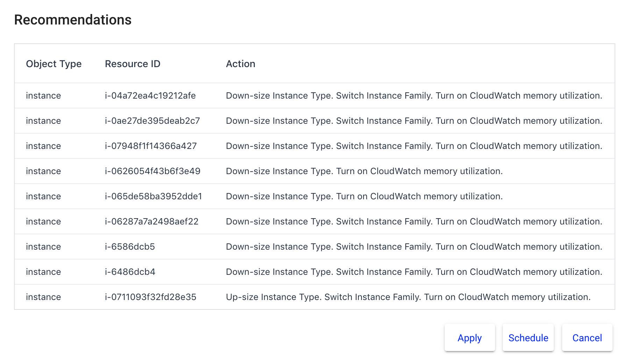Sort by the Object Type column header
The width and height of the screenshot is (630, 364).
click(54, 64)
